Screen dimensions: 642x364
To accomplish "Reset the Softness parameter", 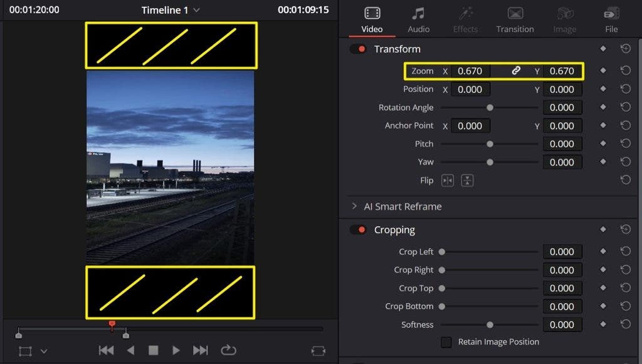I will tap(626, 324).
